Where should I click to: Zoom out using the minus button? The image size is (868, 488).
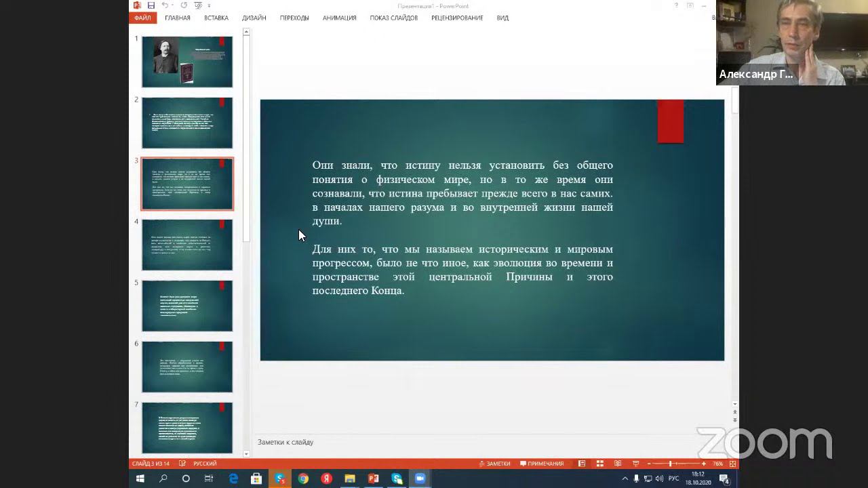point(650,464)
